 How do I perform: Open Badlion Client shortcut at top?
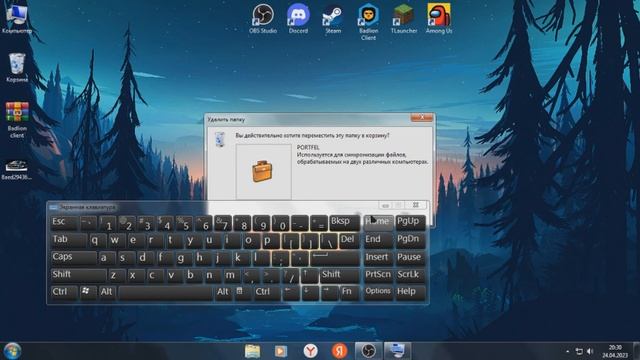[x=368, y=22]
